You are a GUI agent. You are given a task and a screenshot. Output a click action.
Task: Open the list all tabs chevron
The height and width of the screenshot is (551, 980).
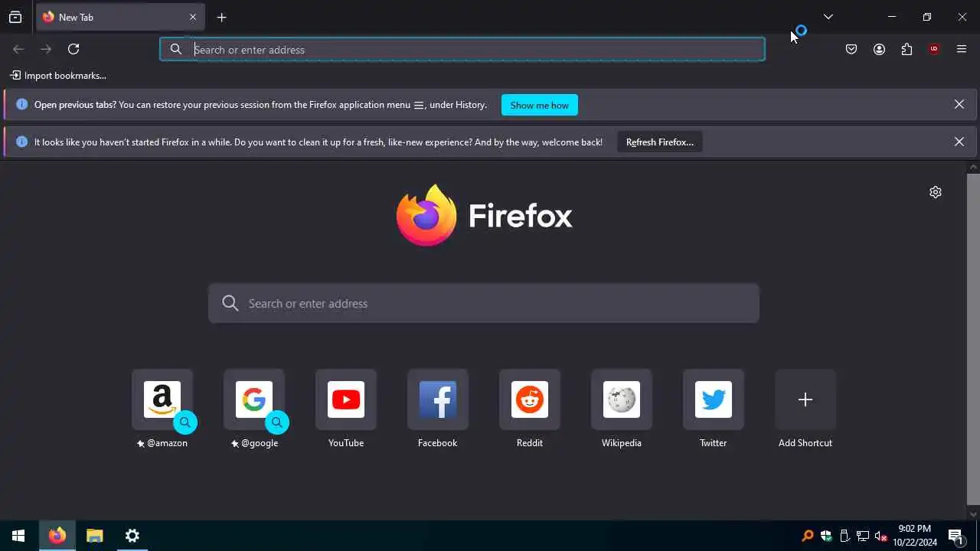pos(828,17)
